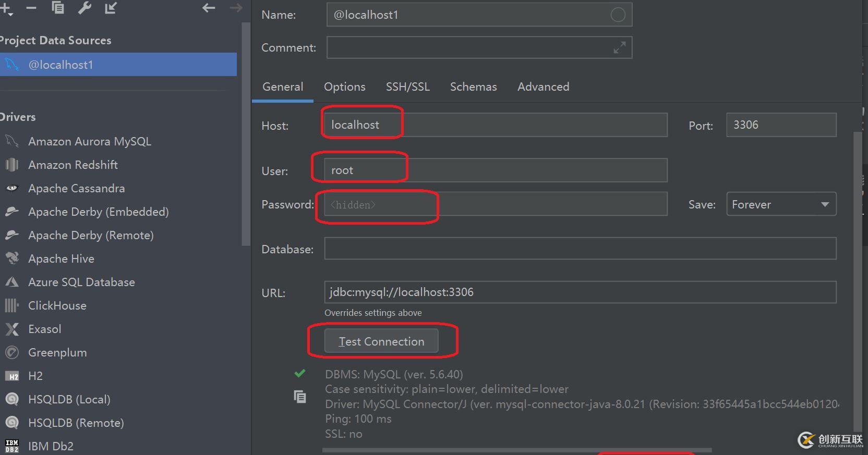Screen dimensions: 868x455
Task: Copy test connection result to clipboard
Action: pos(300,397)
